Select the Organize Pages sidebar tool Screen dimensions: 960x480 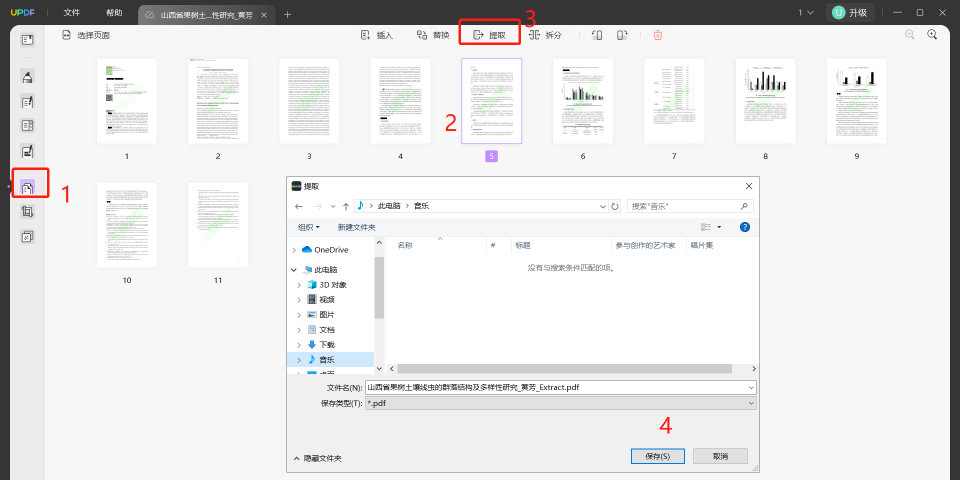tap(28, 187)
